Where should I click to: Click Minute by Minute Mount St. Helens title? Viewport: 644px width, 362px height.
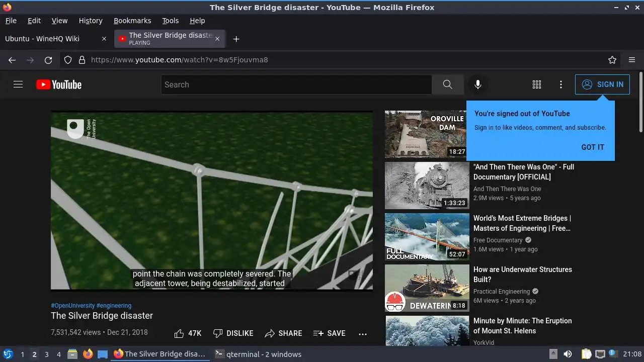click(x=523, y=326)
